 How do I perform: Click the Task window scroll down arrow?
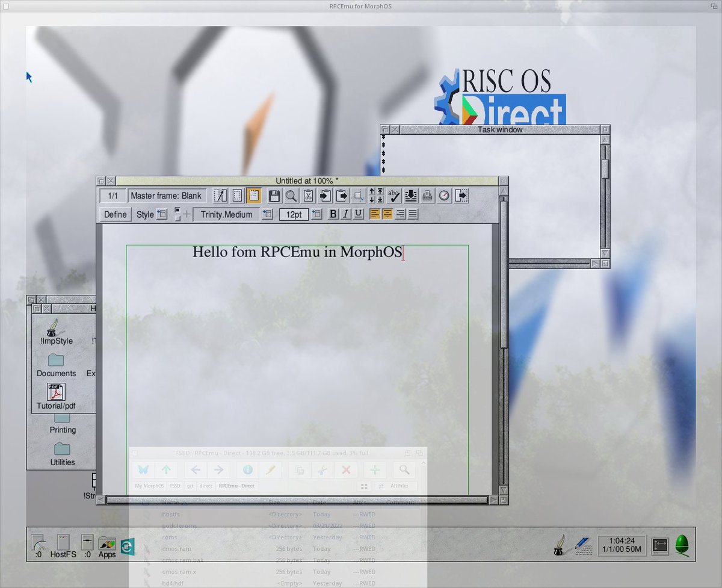tap(605, 254)
